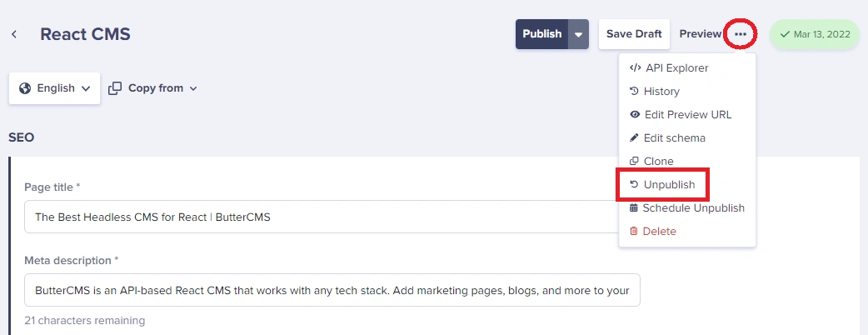Screen dimensions: 868x335
Task: Select Schedule Unpublish menu entry
Action: point(687,207)
